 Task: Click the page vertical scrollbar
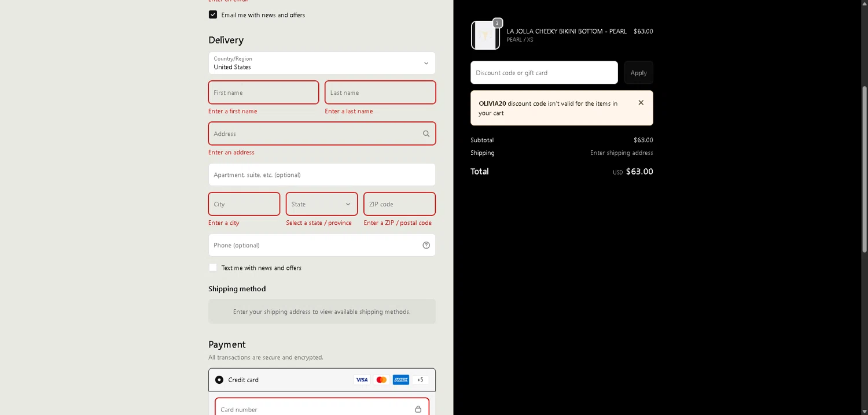coord(865,169)
